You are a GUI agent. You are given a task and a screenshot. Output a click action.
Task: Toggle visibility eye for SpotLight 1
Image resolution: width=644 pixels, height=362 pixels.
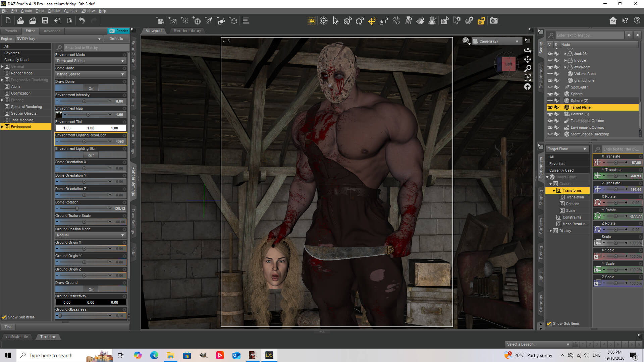(x=550, y=87)
